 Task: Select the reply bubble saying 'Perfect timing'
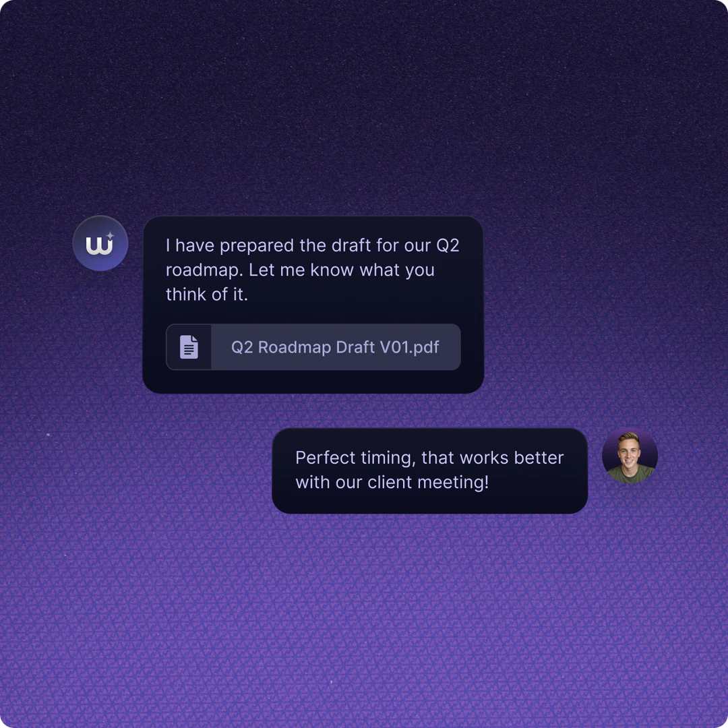429,470
